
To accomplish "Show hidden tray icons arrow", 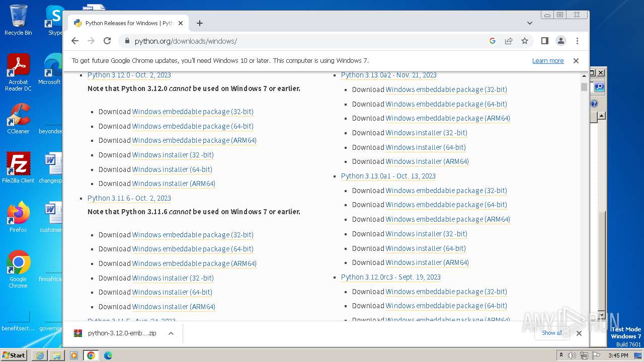I will coord(561,355).
